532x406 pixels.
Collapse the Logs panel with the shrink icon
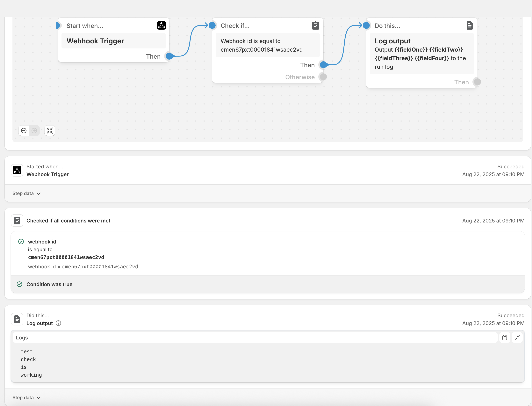(x=517, y=338)
